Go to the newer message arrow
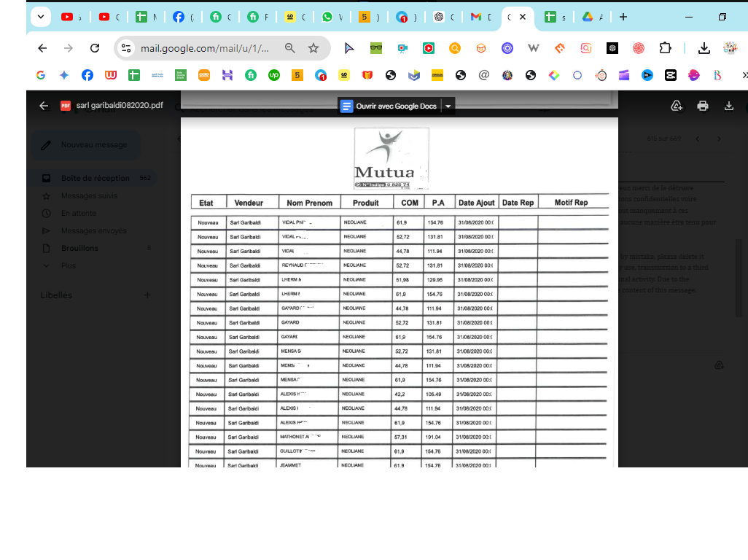Image resolution: width=748 pixels, height=560 pixels. 698,139
